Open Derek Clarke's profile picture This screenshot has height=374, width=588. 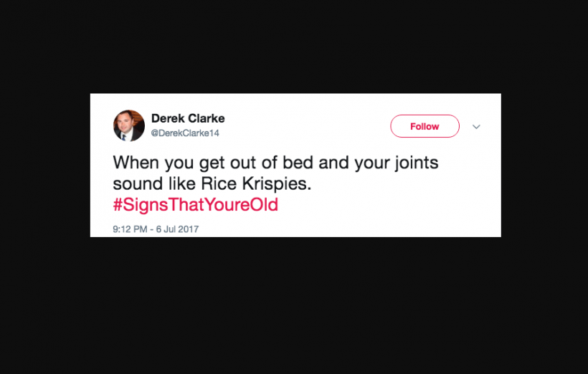129,125
